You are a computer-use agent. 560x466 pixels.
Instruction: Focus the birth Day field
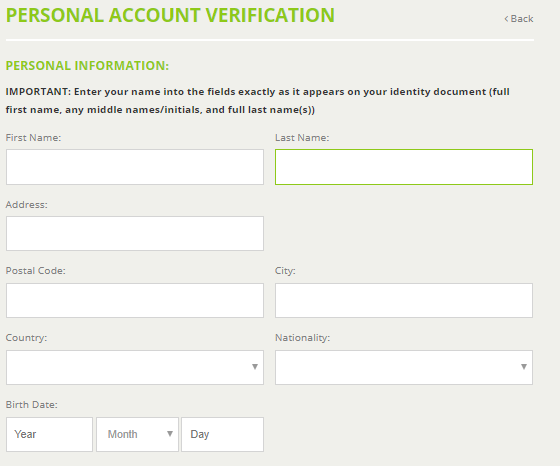tap(222, 434)
